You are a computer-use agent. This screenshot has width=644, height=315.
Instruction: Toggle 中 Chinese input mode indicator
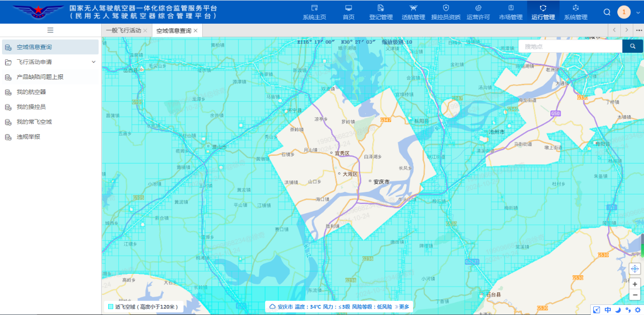click(608, 310)
